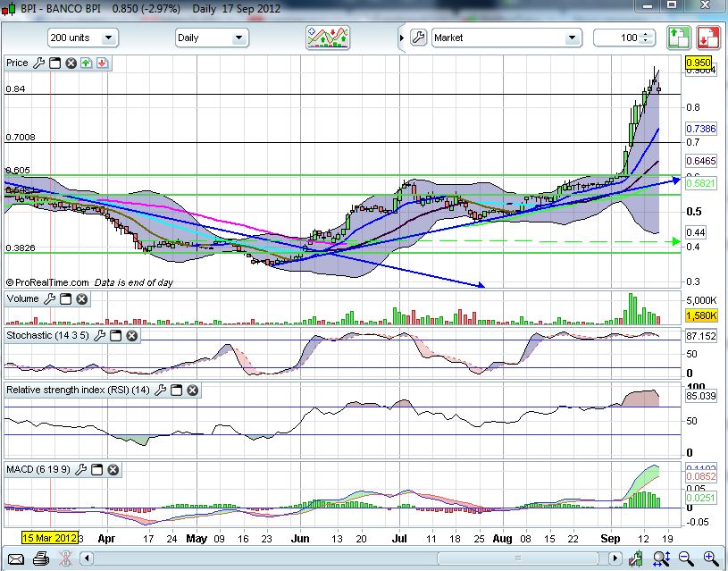
Task: Expand the trading toolbar arrow
Action: click(x=402, y=38)
